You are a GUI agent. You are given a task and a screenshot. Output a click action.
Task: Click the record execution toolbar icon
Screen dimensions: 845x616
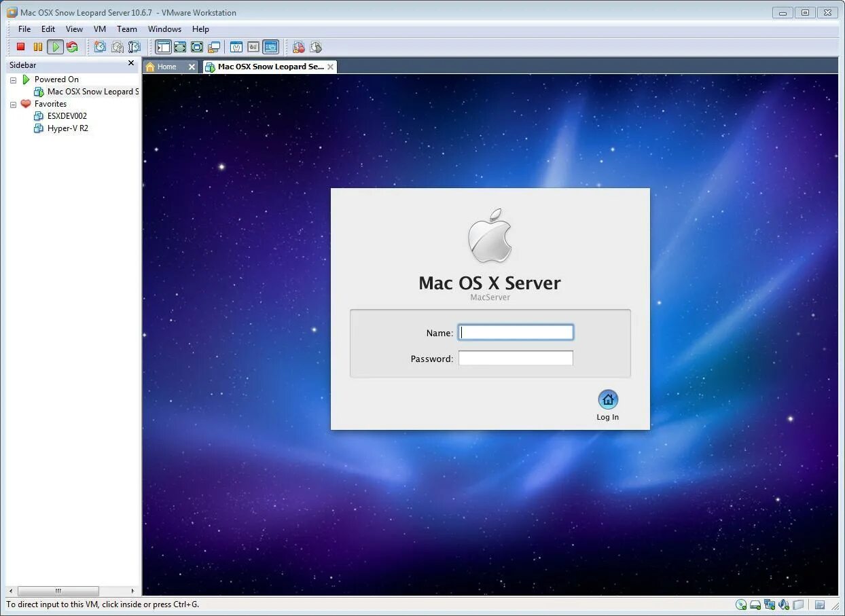click(x=299, y=47)
